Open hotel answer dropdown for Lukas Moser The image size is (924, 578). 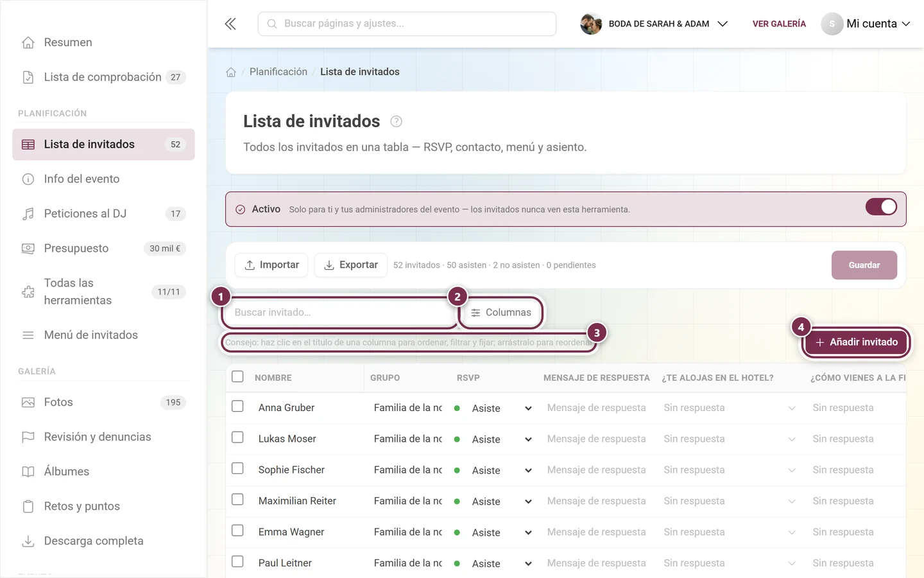(x=730, y=439)
